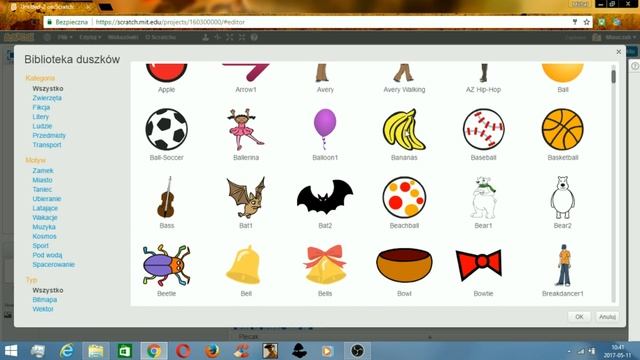The image size is (640, 360).
Task: Filter by Wakacje theme
Action: (45, 218)
